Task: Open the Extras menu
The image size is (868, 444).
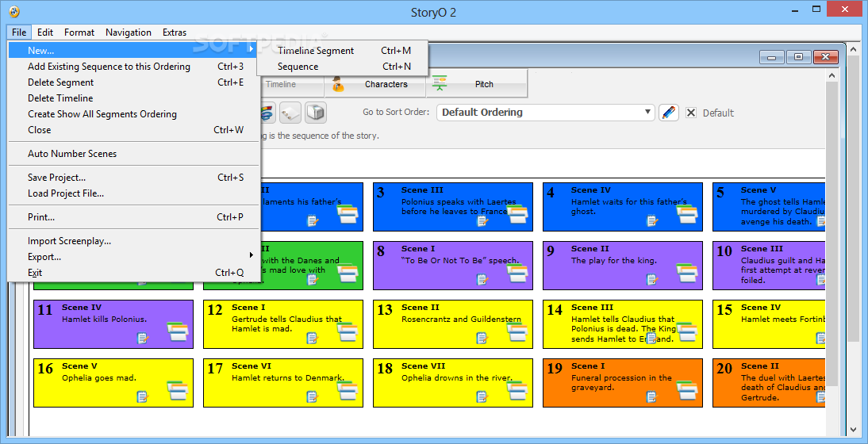Action: point(175,32)
